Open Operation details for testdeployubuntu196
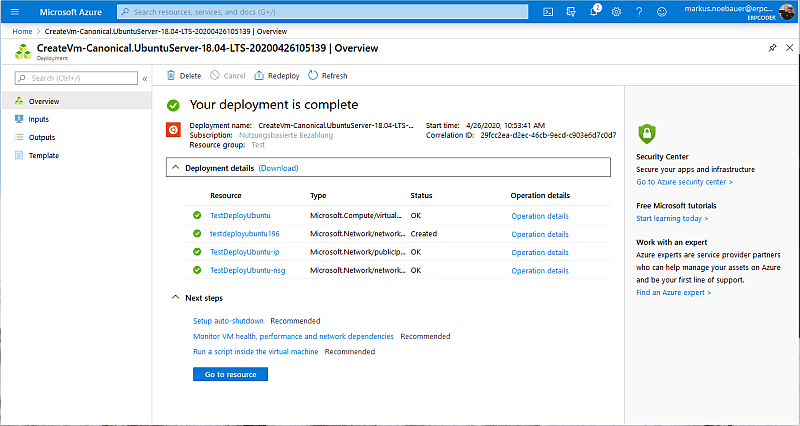Screen dimensions: 800x426 pyautogui.click(x=540, y=234)
